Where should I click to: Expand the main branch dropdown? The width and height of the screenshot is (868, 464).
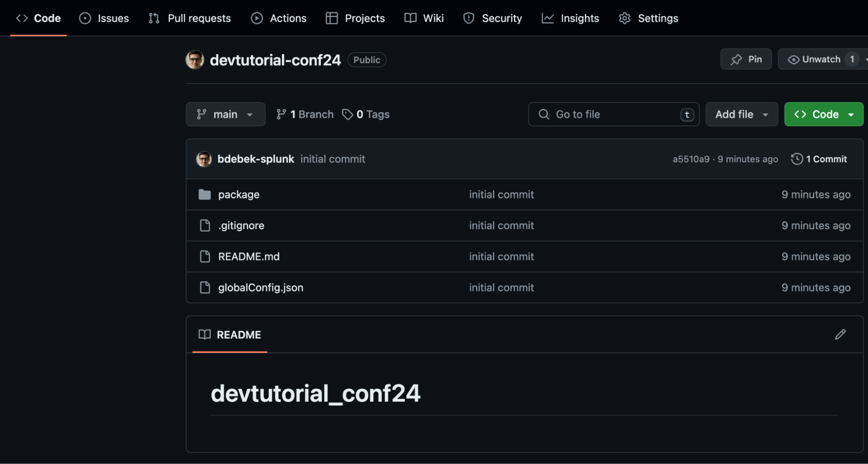tap(225, 114)
